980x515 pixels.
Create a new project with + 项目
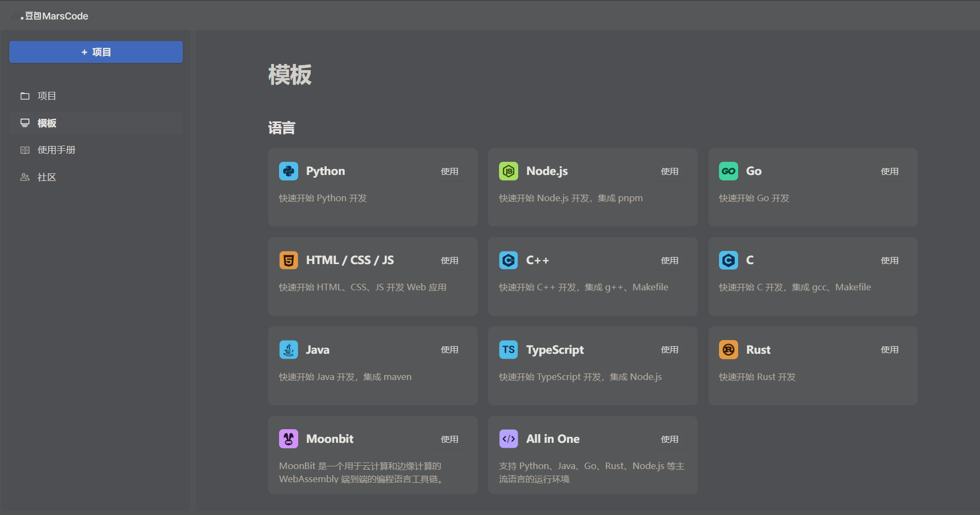96,52
